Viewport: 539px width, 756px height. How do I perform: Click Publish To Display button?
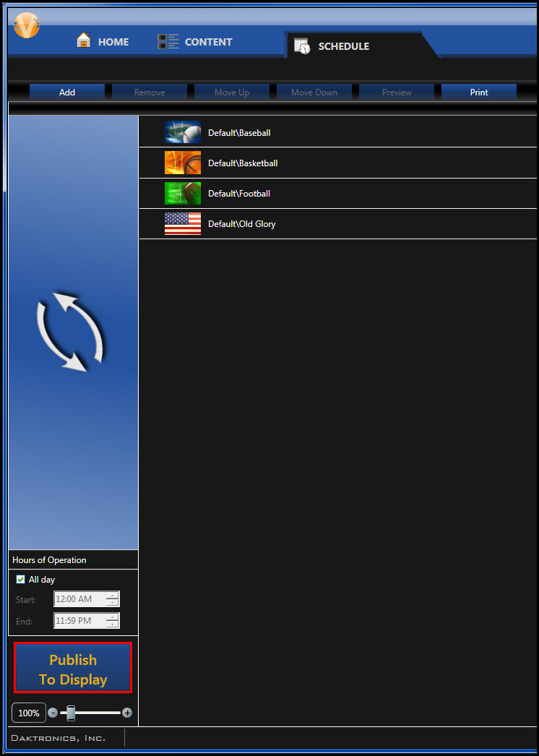click(73, 669)
